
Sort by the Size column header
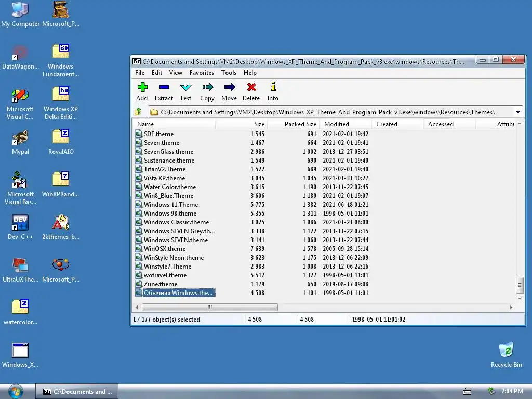pos(242,124)
